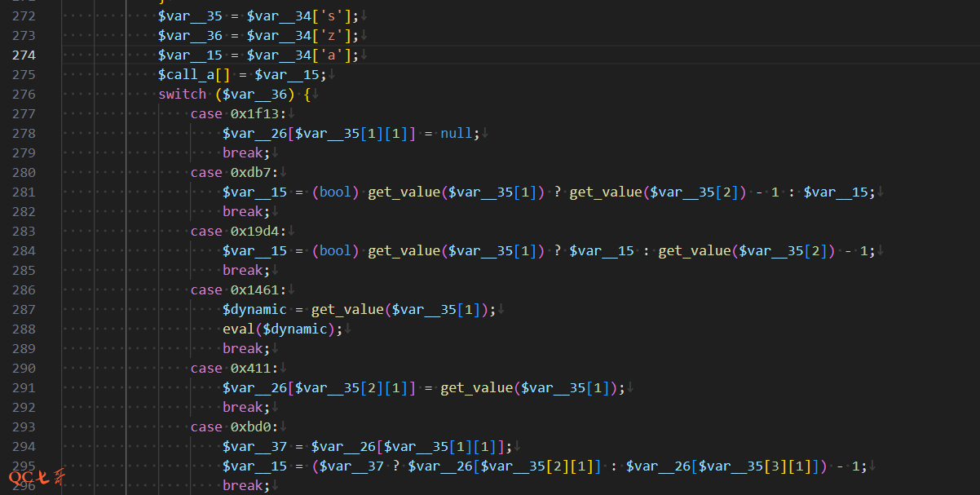Click line number 274 in the gutter

pos(24,55)
